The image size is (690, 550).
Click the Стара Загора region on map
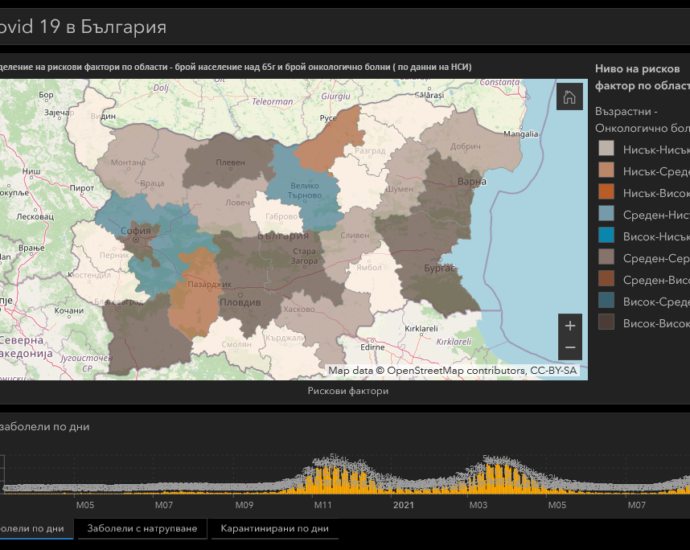(304, 256)
